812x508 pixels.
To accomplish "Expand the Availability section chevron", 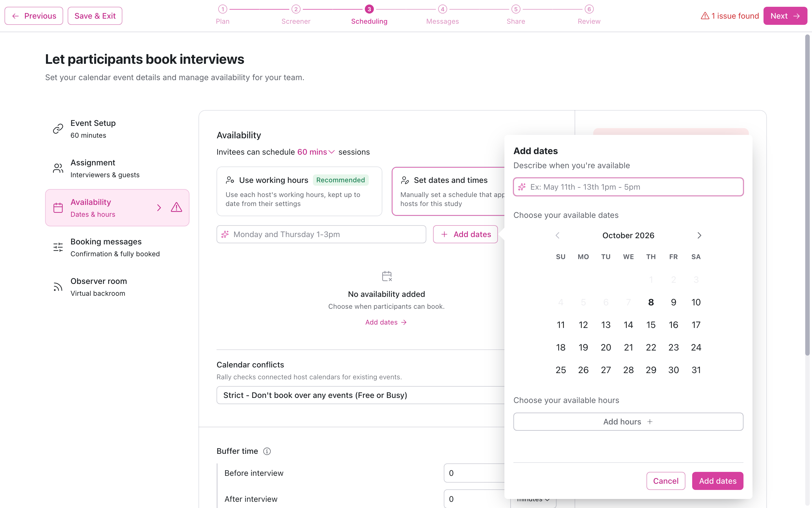I will [x=159, y=208].
